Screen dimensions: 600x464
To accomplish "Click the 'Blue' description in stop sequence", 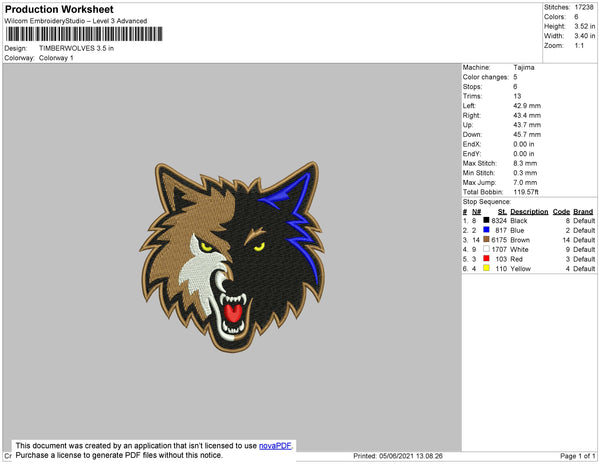I will pyautogui.click(x=517, y=230).
